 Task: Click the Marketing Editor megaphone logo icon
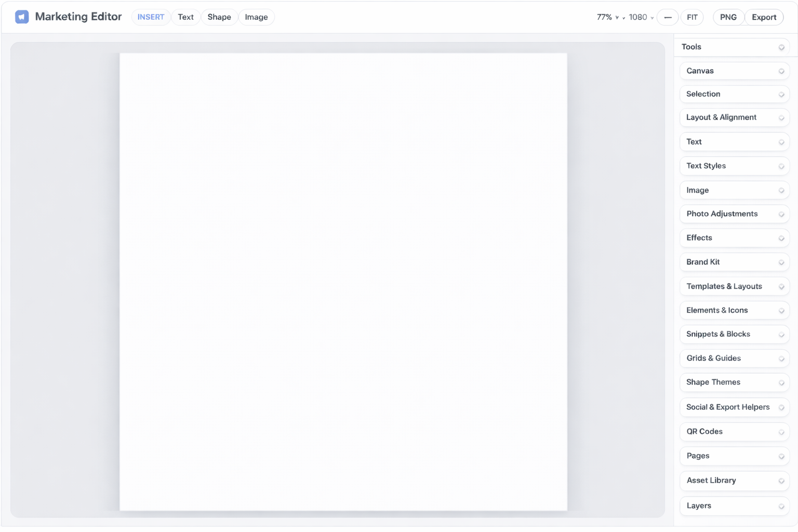22,17
